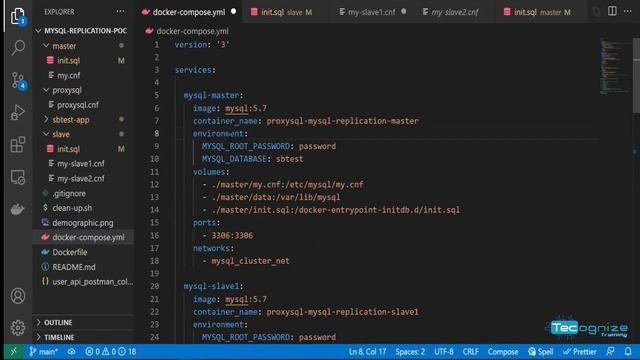This screenshot has height=360, width=640.
Task: Click the remote window indicator in status bar
Action: [x=13, y=351]
